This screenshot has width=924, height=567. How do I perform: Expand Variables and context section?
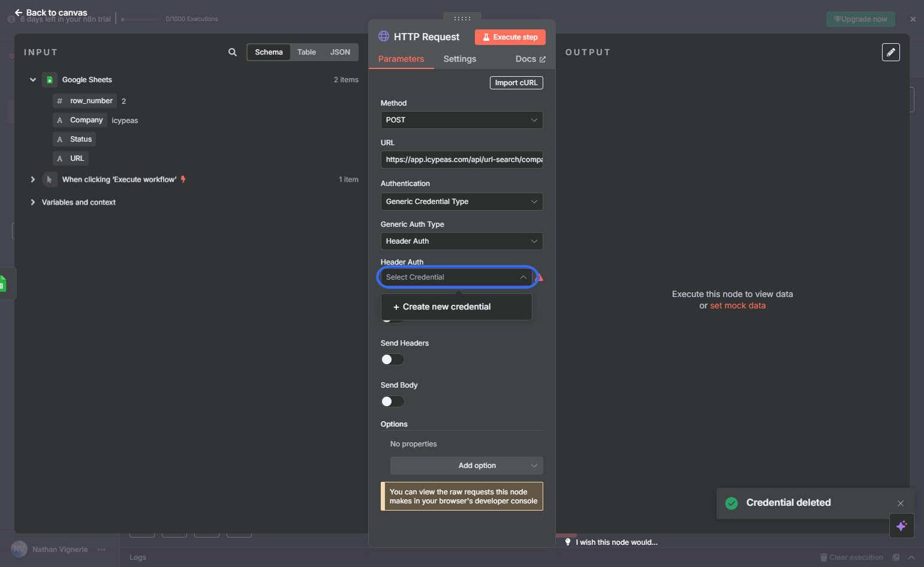point(33,202)
